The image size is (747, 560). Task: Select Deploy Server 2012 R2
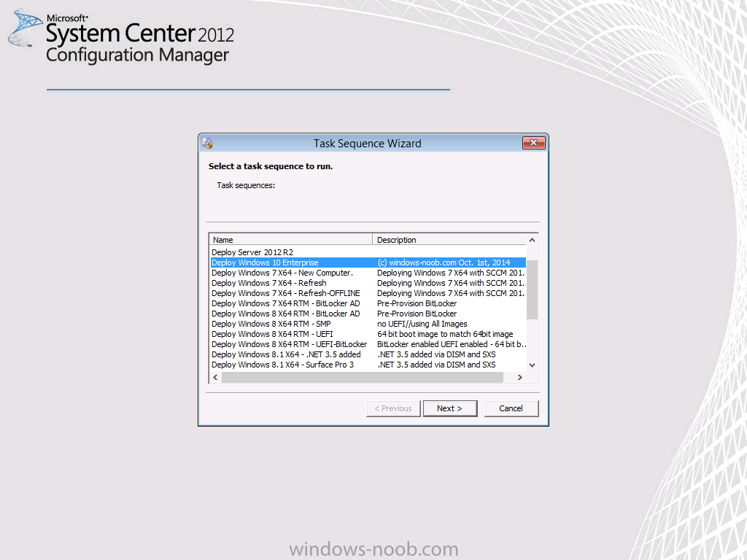click(x=368, y=252)
